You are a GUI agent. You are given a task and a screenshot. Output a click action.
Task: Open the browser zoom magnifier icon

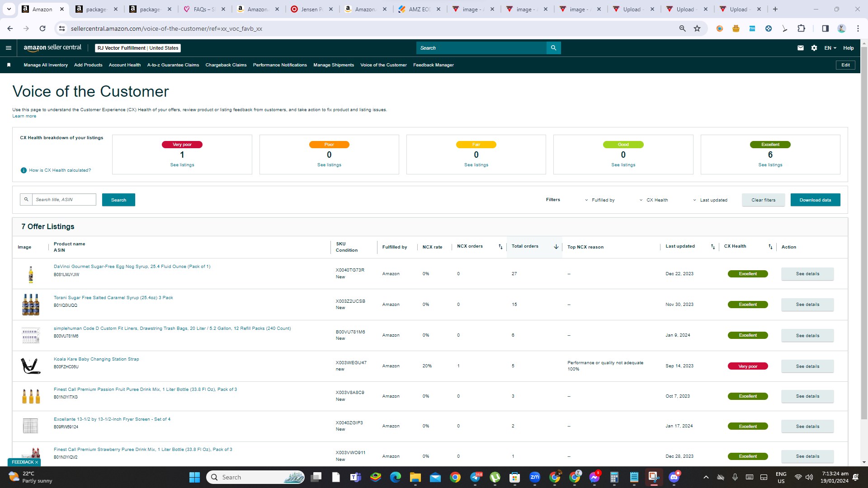(682, 28)
